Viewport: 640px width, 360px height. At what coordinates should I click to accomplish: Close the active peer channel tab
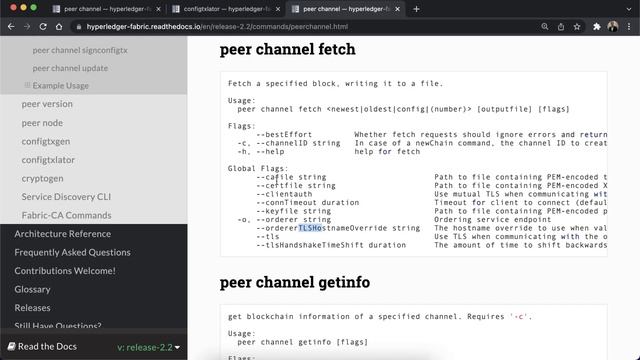pos(398,9)
